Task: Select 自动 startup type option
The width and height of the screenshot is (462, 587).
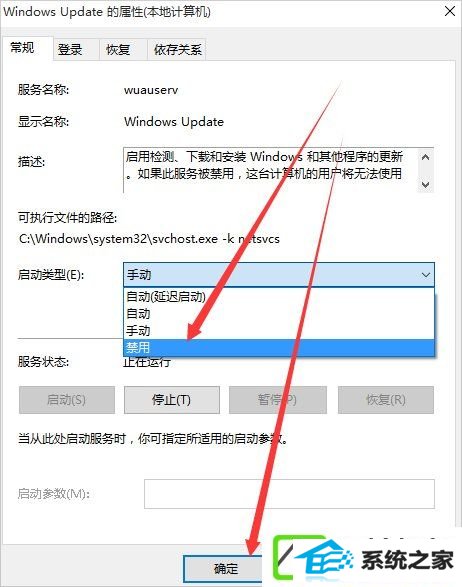Action: tap(279, 314)
